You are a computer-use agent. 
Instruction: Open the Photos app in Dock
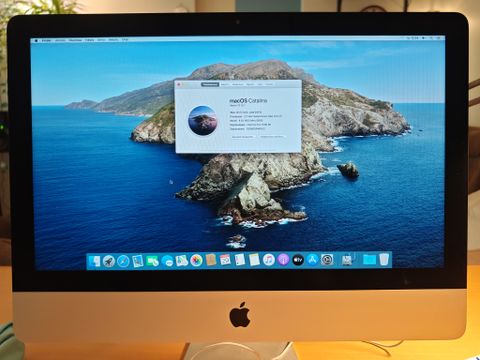[x=196, y=260]
